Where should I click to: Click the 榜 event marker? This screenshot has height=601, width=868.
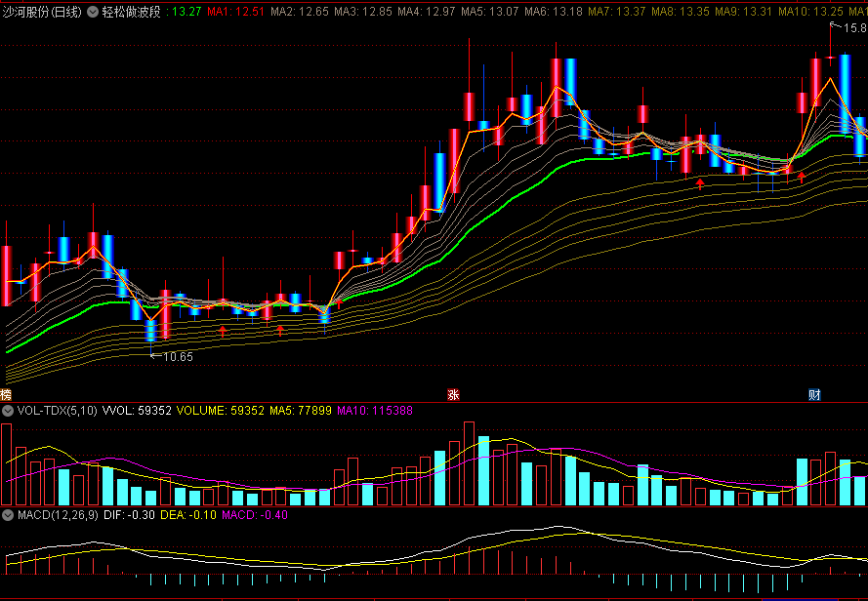click(x=6, y=394)
